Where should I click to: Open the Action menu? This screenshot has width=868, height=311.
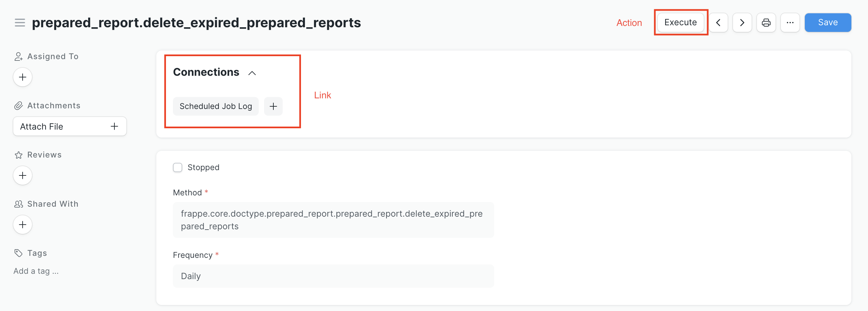[x=629, y=23]
